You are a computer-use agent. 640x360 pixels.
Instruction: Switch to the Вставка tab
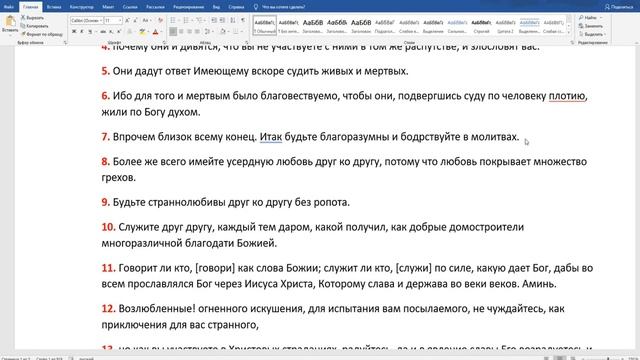(54, 7)
